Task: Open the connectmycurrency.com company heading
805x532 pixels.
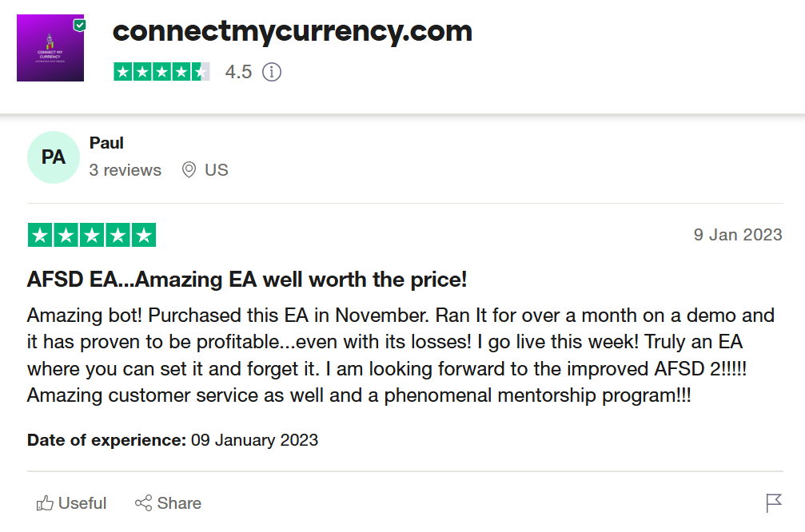Action: (293, 31)
